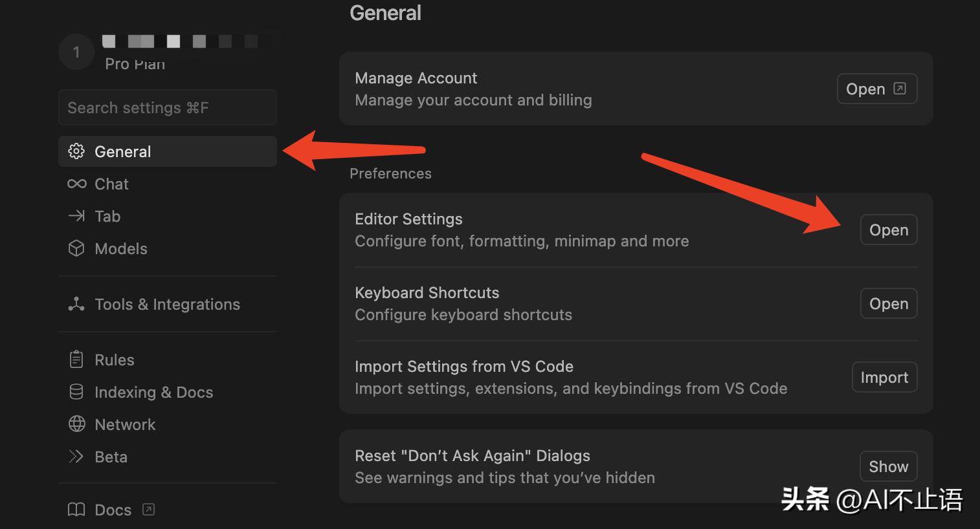This screenshot has height=529, width=980.
Task: Click the Tools & Integrations icon
Action: coord(76,304)
